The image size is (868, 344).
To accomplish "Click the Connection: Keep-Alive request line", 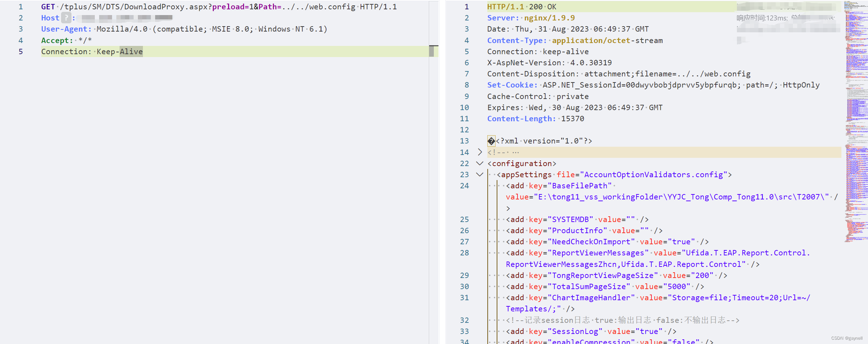I will tap(92, 52).
